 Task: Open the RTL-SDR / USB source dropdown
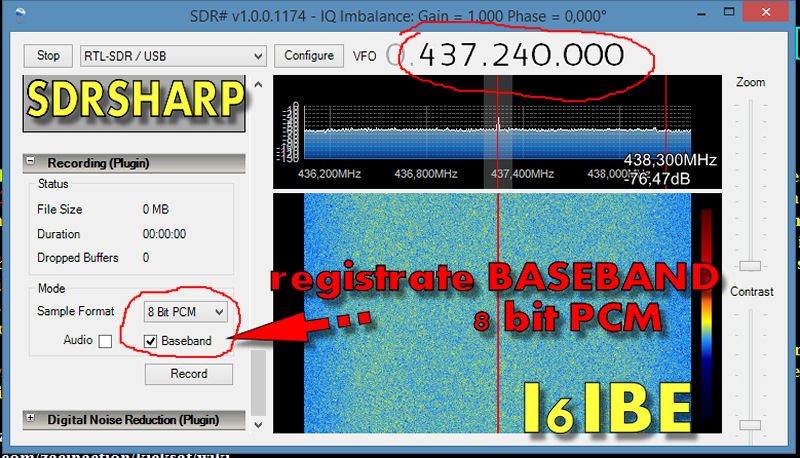tap(173, 56)
